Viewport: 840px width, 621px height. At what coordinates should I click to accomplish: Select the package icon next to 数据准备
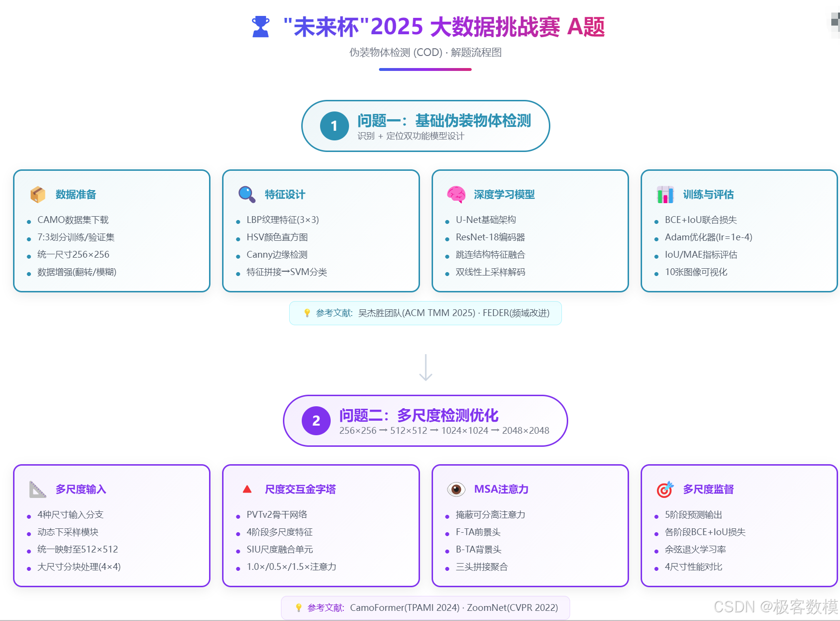[38, 194]
